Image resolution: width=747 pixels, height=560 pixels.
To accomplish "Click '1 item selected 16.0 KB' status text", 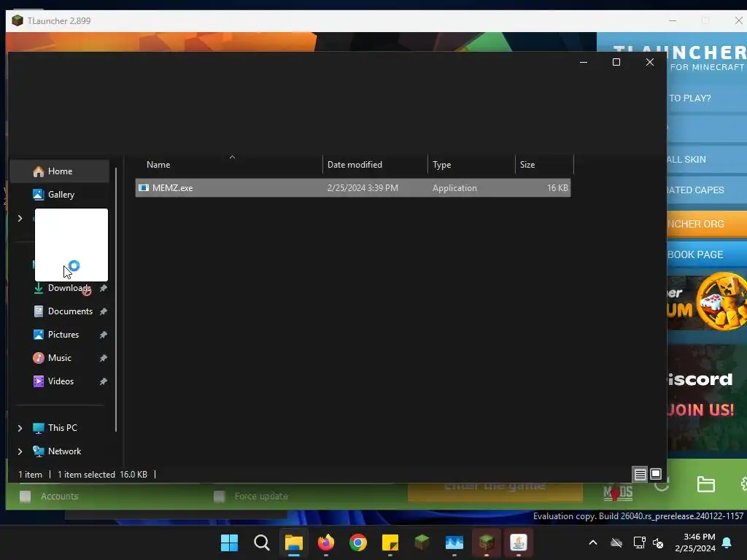I will pyautogui.click(x=102, y=475).
